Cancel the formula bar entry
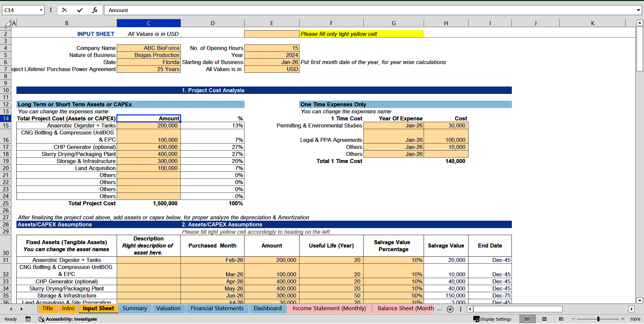644x324 pixels. pos(64,10)
